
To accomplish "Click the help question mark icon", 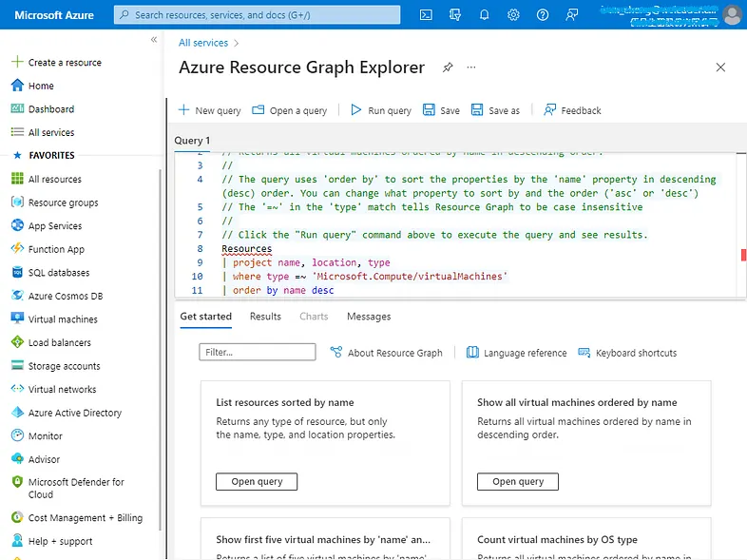I will tap(543, 15).
